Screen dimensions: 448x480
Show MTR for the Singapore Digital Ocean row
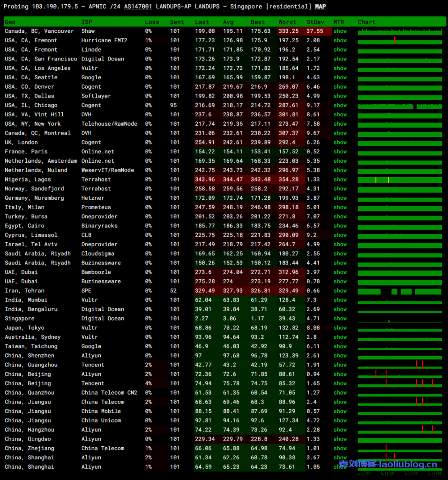pos(340,319)
